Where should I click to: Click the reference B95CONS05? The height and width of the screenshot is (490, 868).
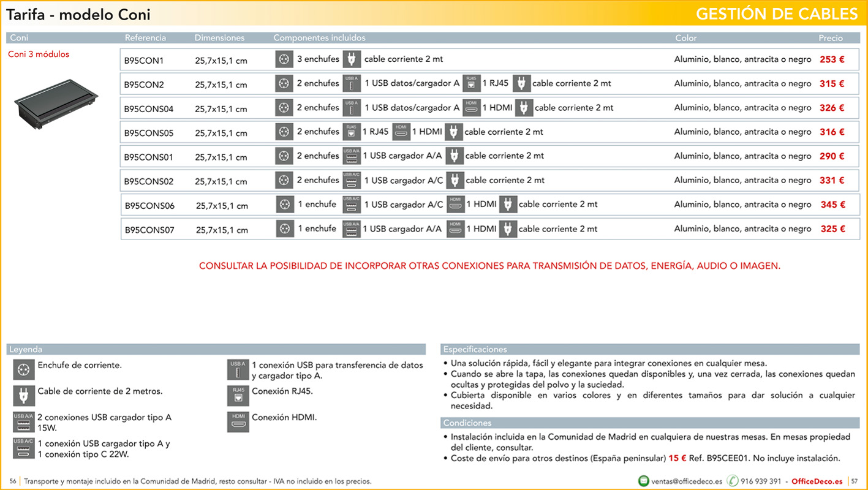(x=149, y=134)
